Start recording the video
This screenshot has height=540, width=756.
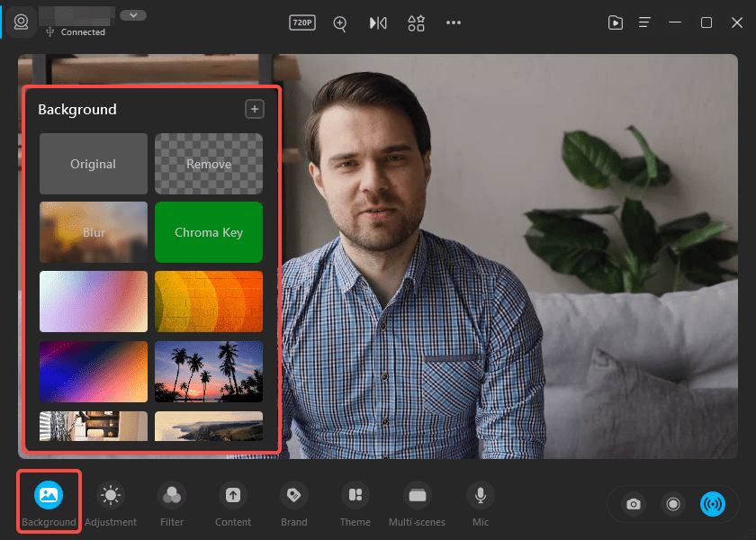(x=673, y=504)
